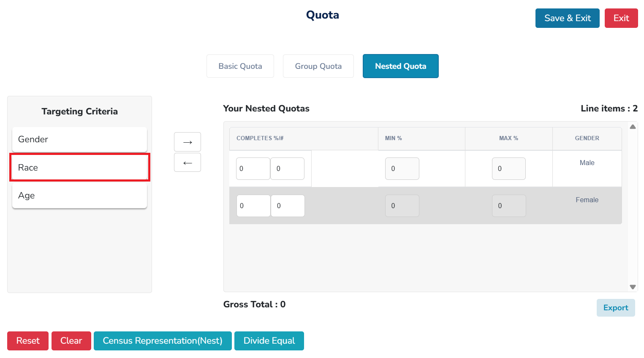Export the nested quotas
Screen dimensions: 644x358
(615, 308)
